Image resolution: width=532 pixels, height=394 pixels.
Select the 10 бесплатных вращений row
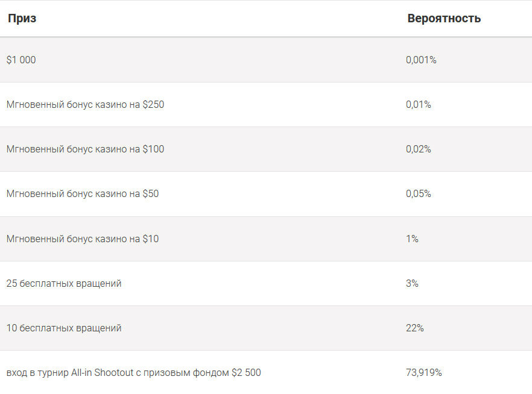(266, 328)
